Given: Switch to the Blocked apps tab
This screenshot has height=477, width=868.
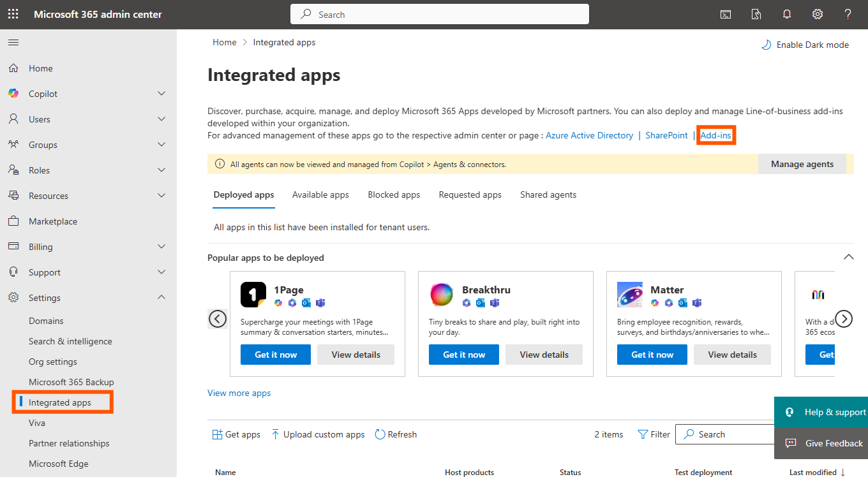Looking at the screenshot, I should 394,195.
